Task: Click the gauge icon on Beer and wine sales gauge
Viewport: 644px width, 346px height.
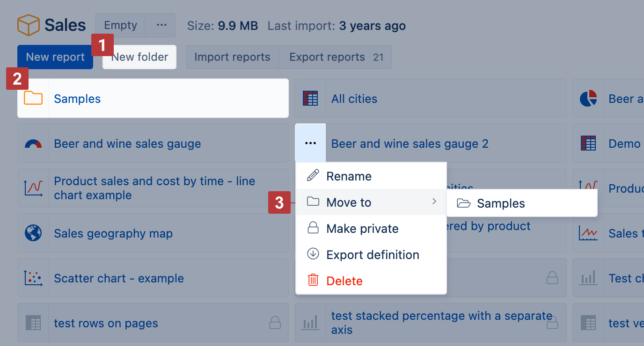Action: click(33, 143)
